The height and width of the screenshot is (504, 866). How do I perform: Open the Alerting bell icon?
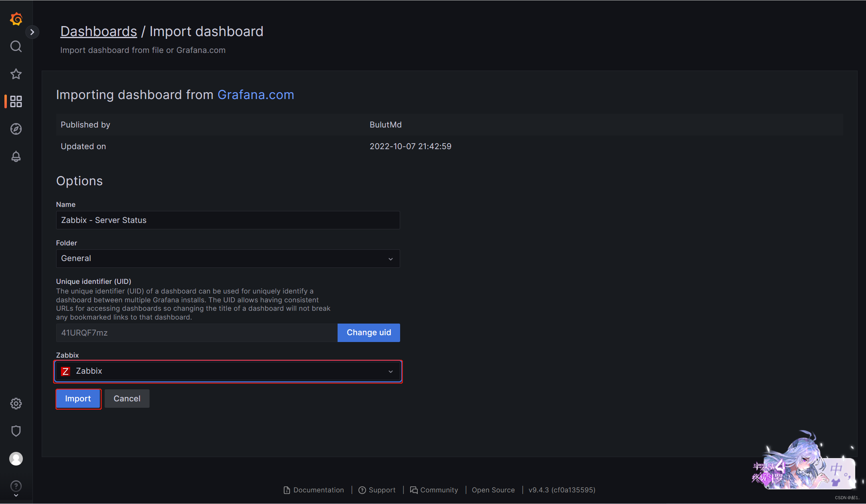[x=16, y=156]
